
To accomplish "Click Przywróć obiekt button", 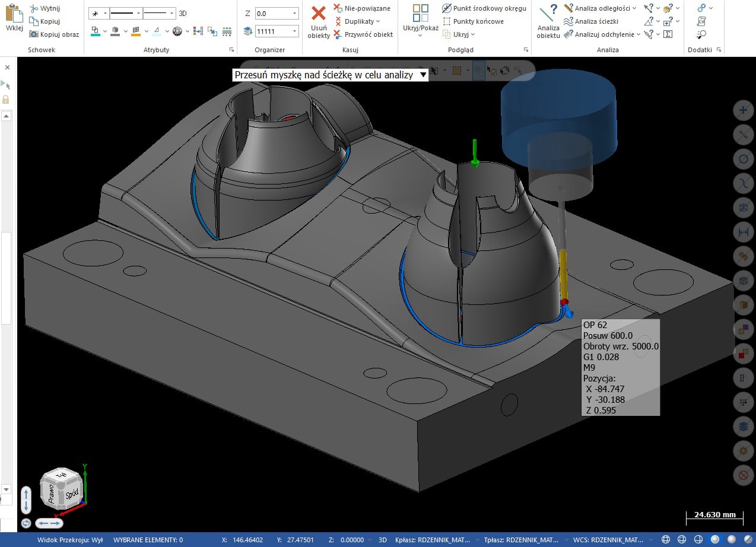I will (368, 34).
